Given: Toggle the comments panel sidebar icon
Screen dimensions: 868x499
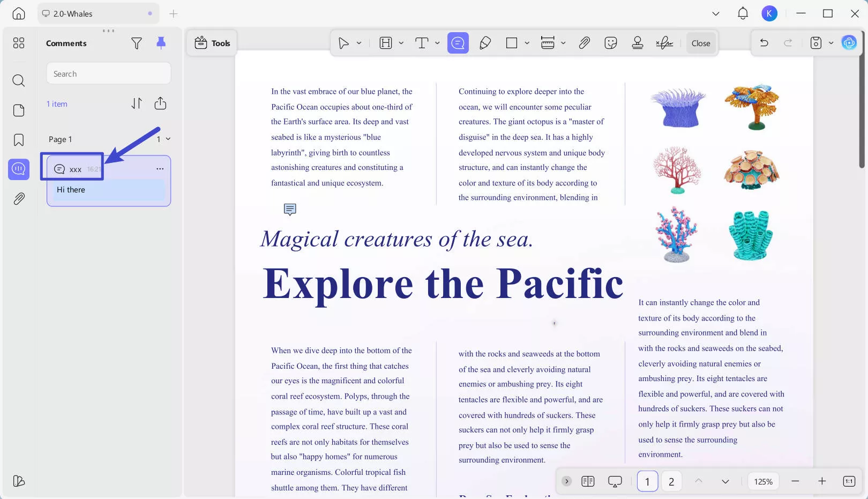Looking at the screenshot, I should pyautogui.click(x=19, y=169).
